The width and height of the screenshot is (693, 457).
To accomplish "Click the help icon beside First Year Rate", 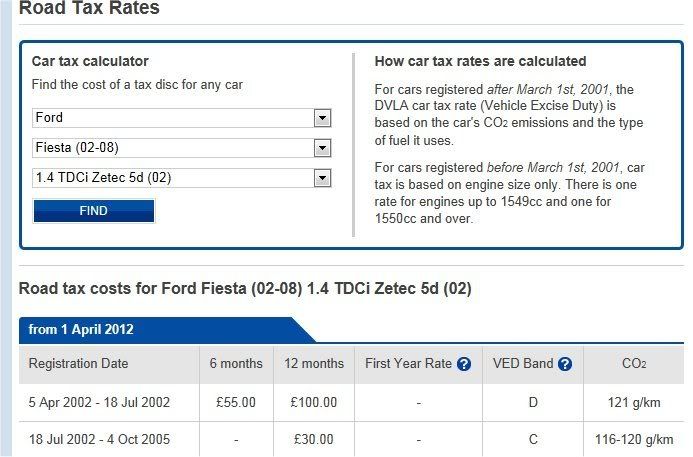I will (464, 364).
